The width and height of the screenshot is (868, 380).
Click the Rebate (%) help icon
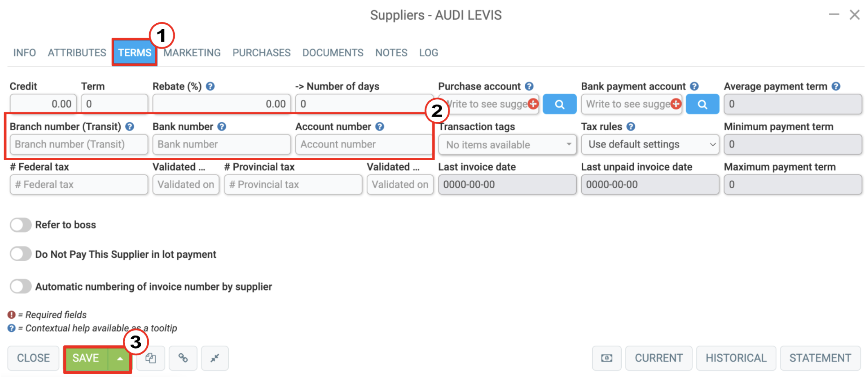point(210,86)
